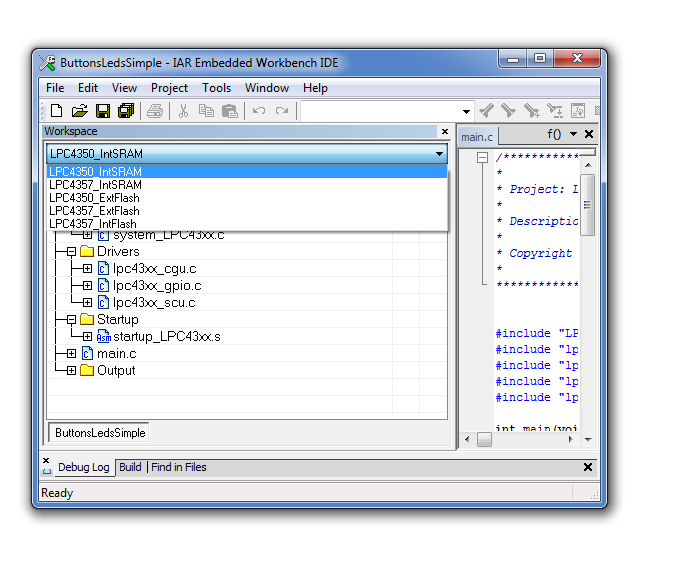
Task: Click the Print icon in toolbar
Action: pos(155,111)
